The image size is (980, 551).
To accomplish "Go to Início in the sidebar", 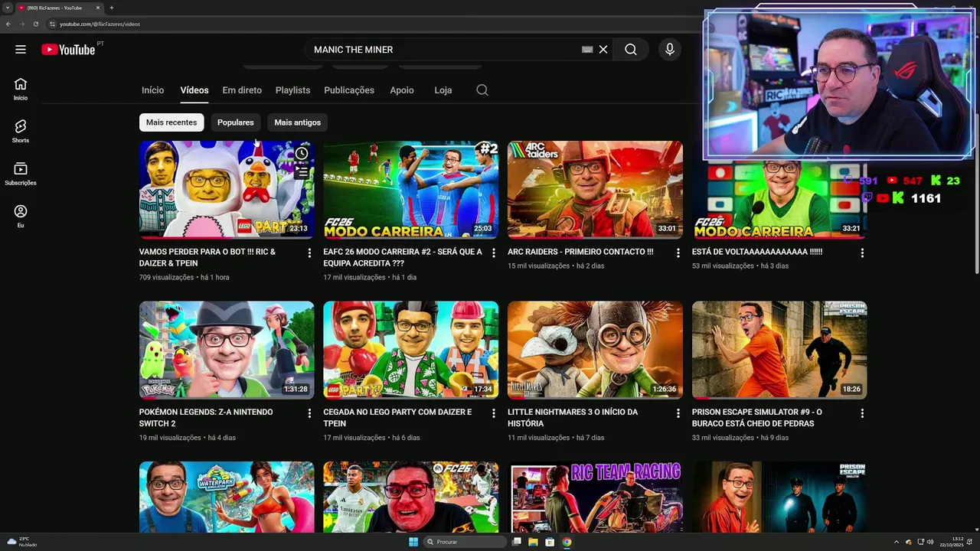I will click(21, 89).
